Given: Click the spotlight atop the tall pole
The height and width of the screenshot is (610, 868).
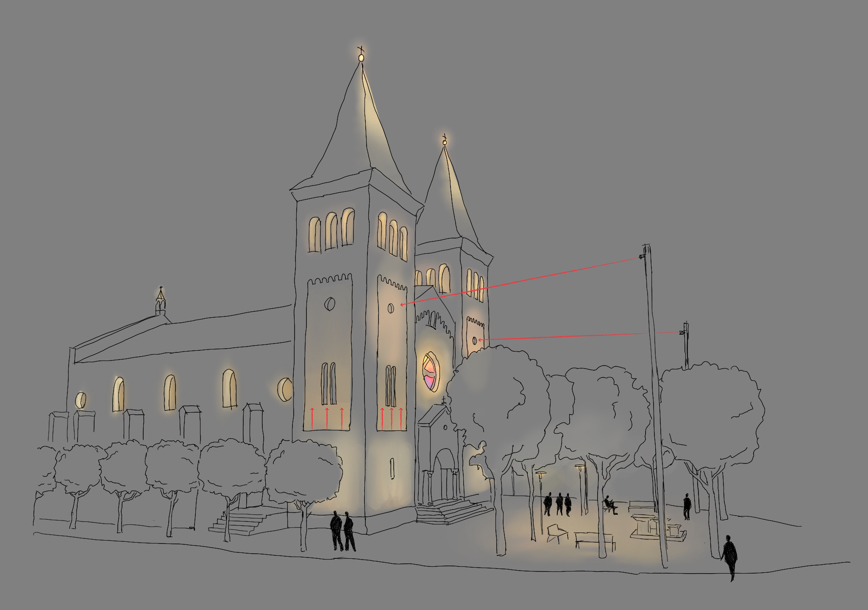Looking at the screenshot, I should click(642, 256).
